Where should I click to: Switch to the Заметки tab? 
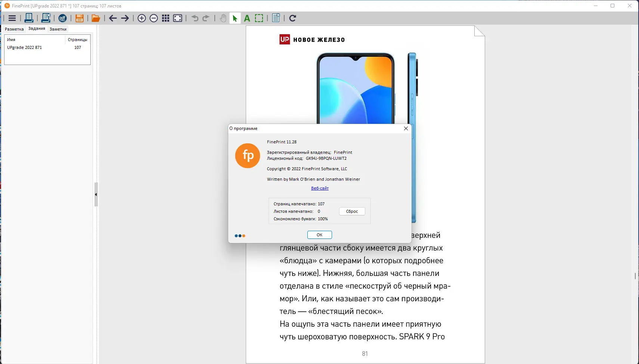pos(58,29)
